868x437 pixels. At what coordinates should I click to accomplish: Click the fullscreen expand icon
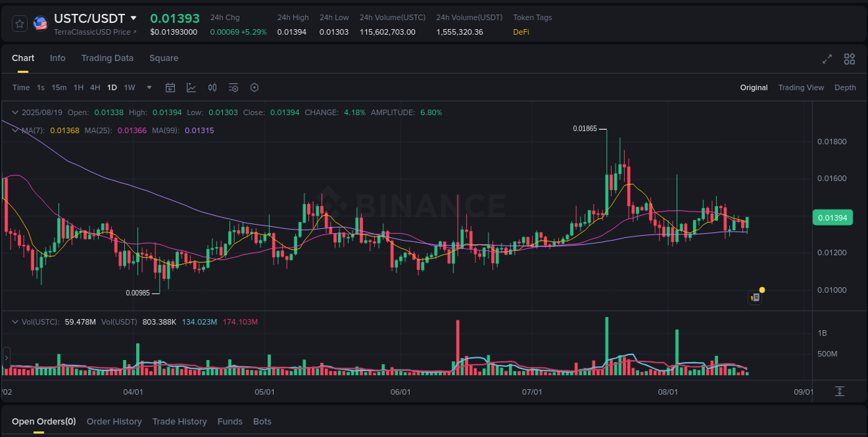pyautogui.click(x=827, y=59)
